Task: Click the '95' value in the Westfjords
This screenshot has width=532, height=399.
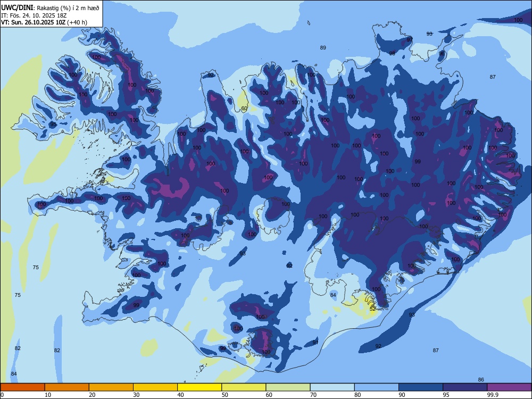Action: (53, 124)
